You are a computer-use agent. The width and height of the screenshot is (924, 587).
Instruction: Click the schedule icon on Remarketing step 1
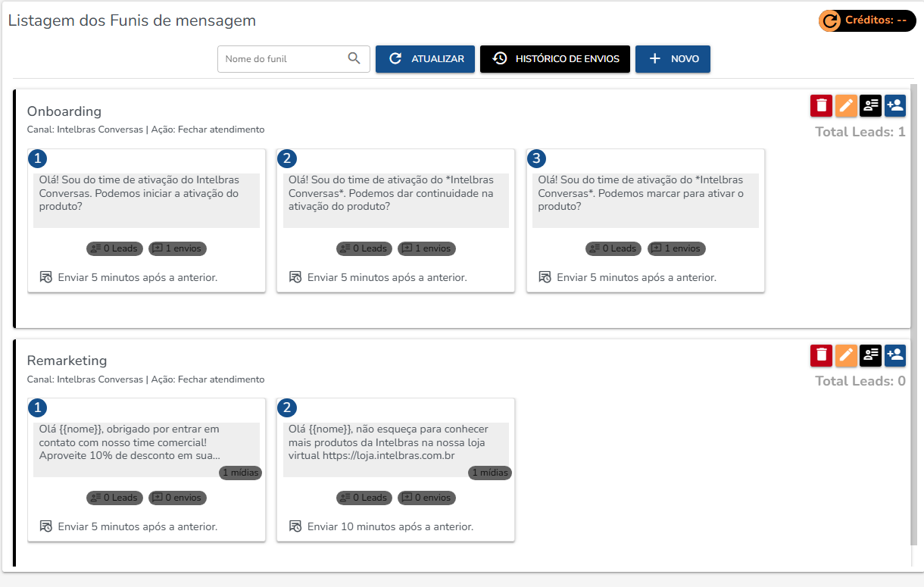[x=45, y=526]
